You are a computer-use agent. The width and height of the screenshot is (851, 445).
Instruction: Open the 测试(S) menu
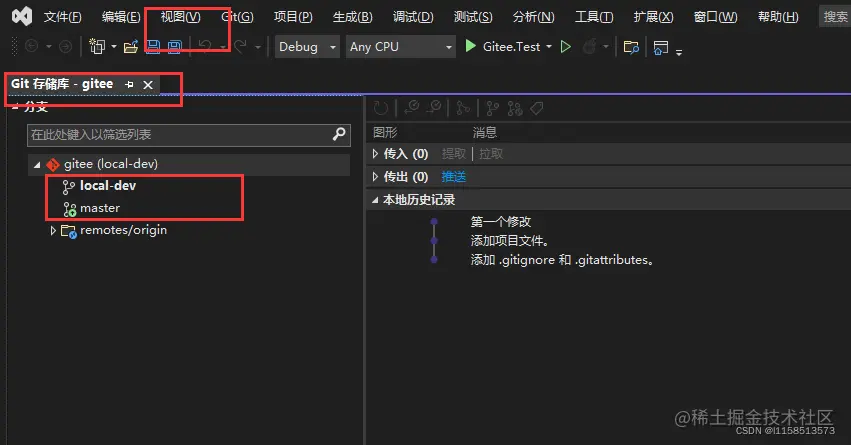click(473, 17)
